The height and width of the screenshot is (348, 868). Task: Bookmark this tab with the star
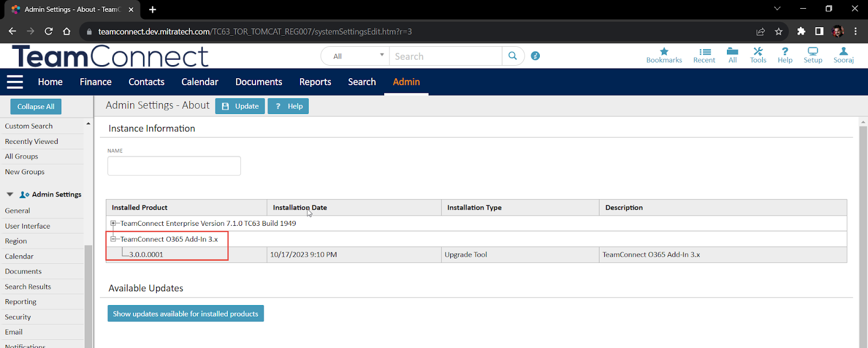pos(778,31)
